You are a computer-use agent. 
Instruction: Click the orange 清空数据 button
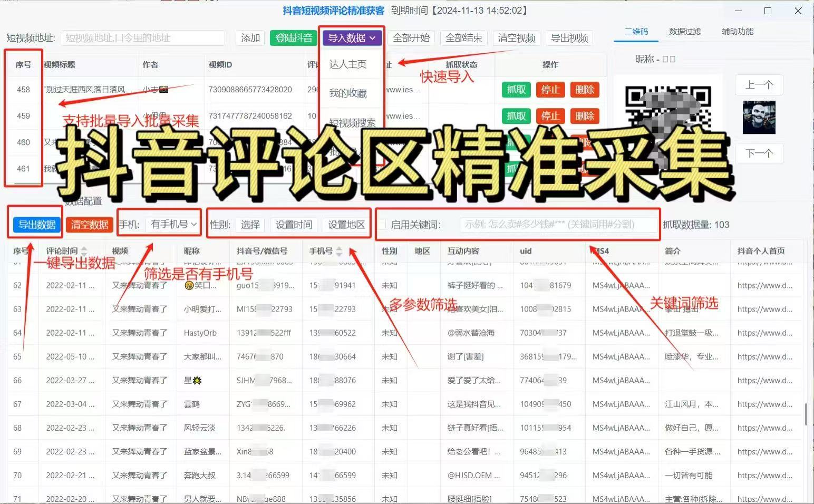point(90,225)
